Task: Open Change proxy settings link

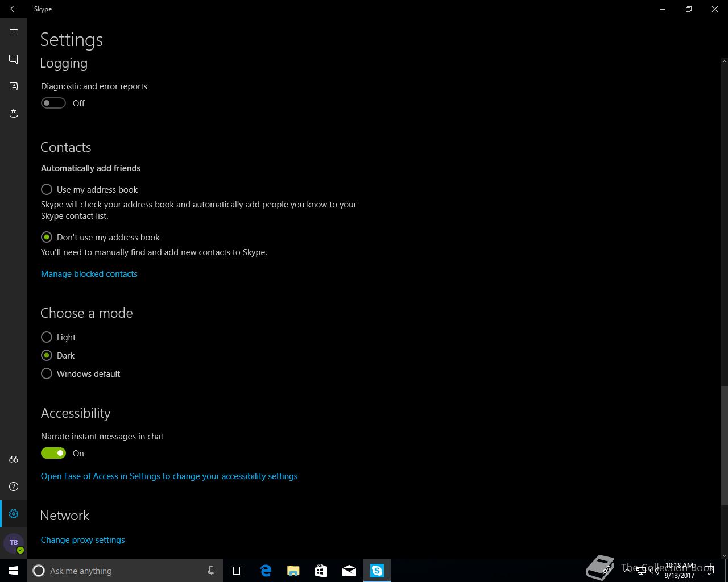Action: pyautogui.click(x=83, y=540)
